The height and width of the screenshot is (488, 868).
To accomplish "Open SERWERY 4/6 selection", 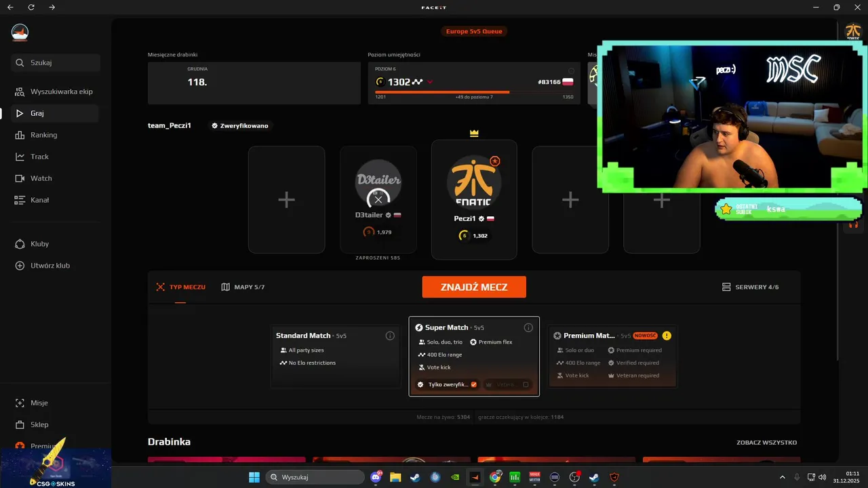I will 750,287.
